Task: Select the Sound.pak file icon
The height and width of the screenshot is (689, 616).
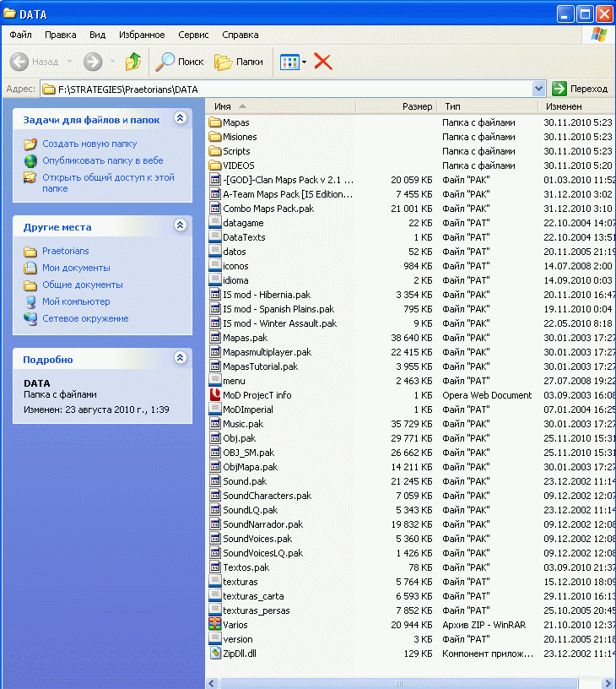Action: click(214, 480)
